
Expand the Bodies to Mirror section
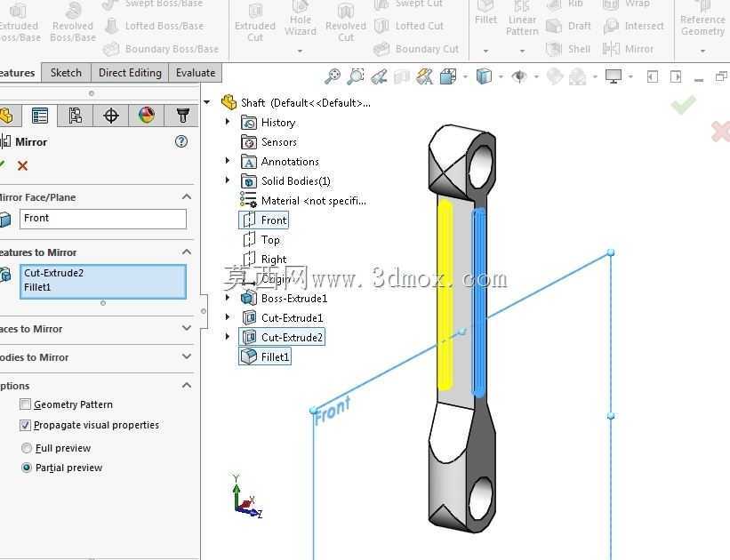[187, 356]
